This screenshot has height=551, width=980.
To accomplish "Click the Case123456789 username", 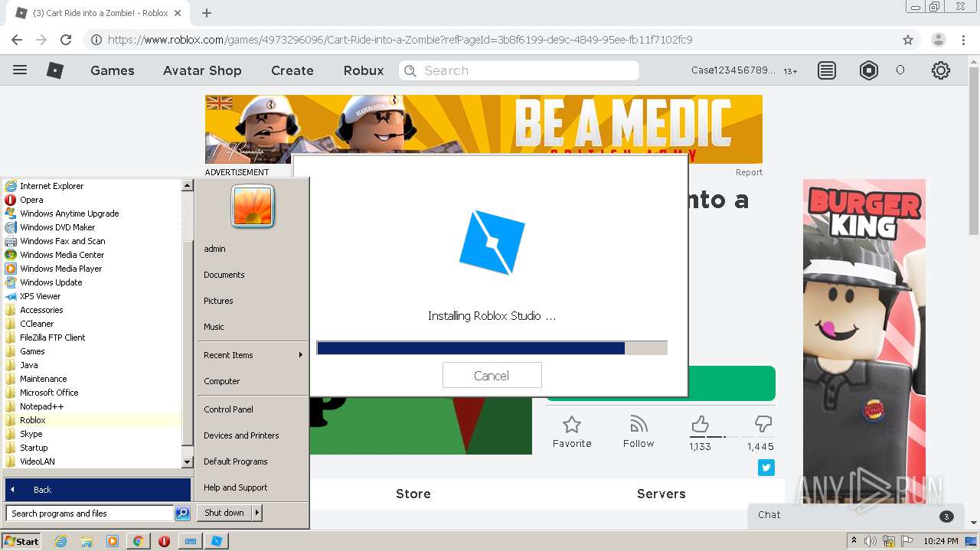I will pos(733,70).
